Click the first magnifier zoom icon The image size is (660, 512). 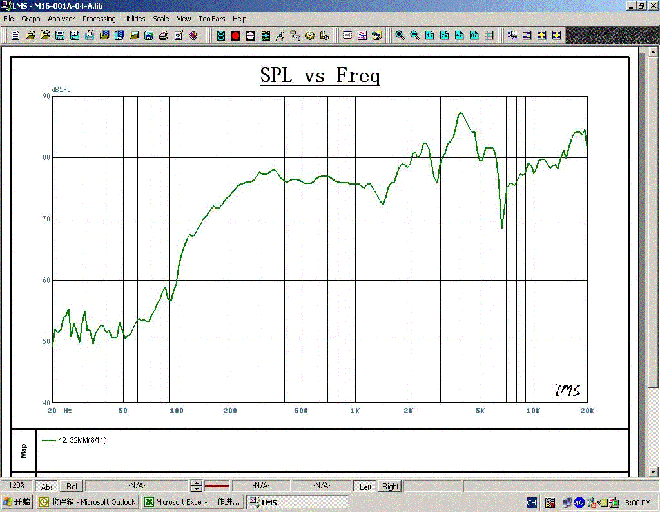pos(400,35)
